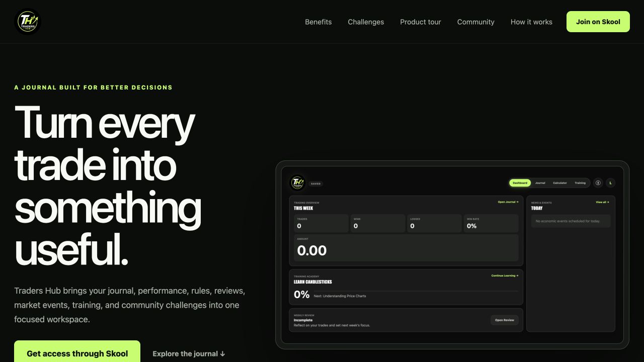This screenshot has height=362, width=644.
Task: Click 'No economic events scheduled for today.'
Action: click(x=568, y=221)
